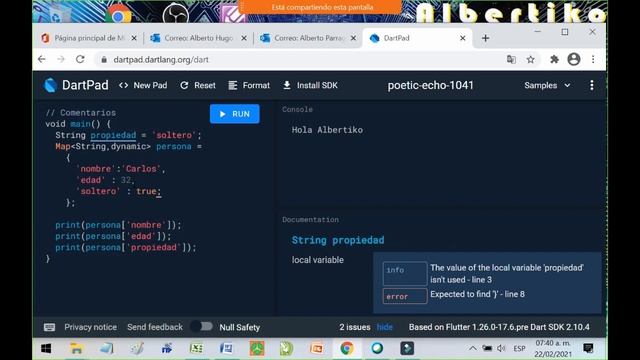
Task: Click the DartPad logo icon
Action: [x=50, y=85]
